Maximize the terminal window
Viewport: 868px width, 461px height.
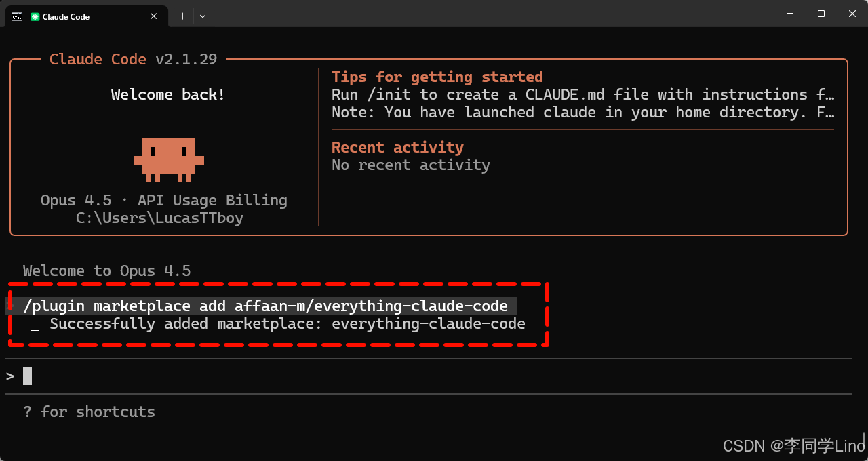coord(821,14)
